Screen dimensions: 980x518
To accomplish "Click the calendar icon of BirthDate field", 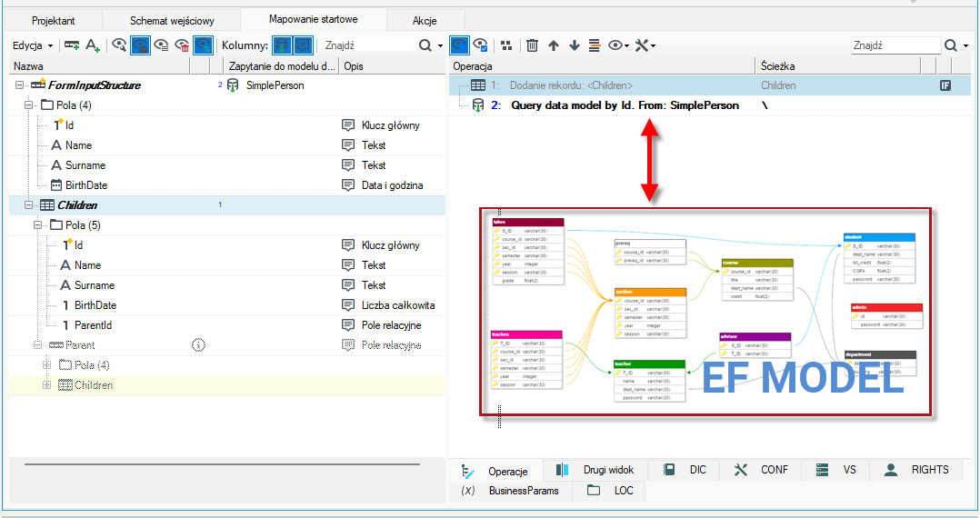I will point(56,185).
